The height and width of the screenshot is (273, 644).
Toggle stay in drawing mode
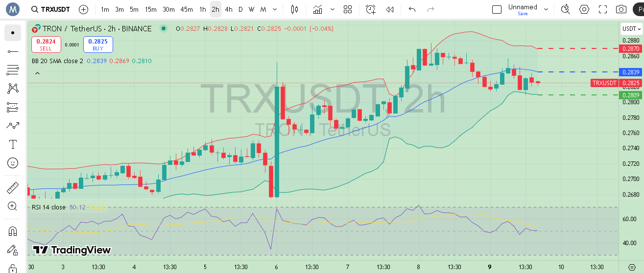13,250
